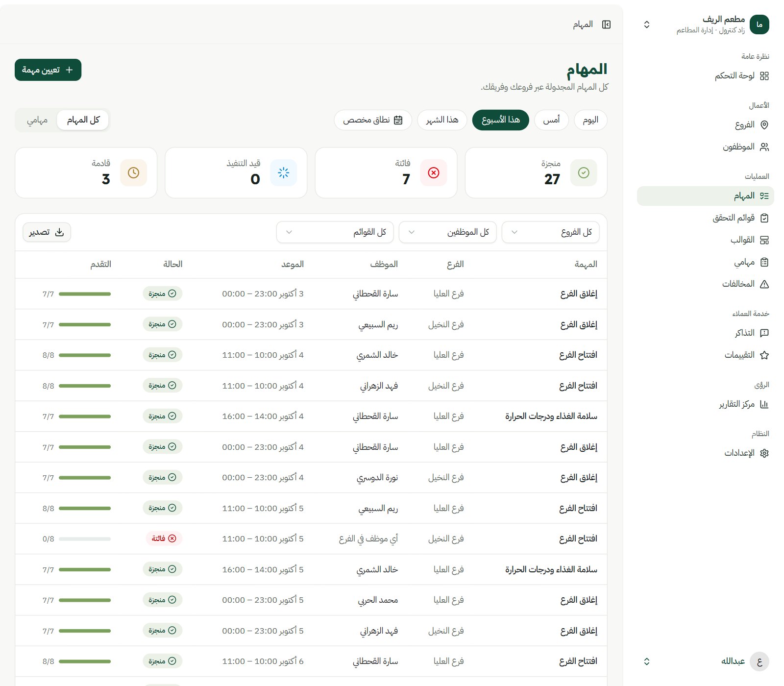
Task: Click the قوائم التحقق clipboard icon
Action: (764, 218)
